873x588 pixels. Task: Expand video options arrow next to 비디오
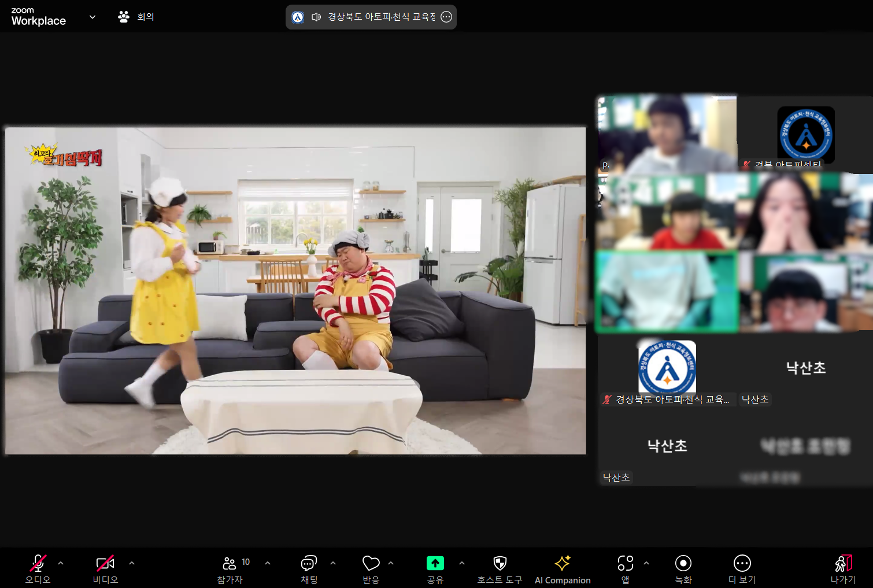[x=132, y=563]
